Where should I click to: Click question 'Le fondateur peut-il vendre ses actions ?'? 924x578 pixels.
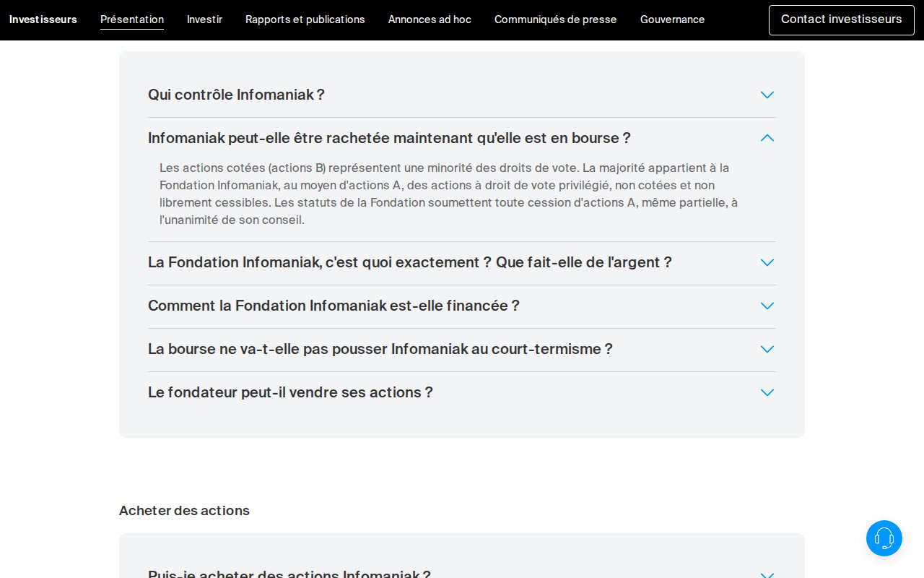click(290, 392)
